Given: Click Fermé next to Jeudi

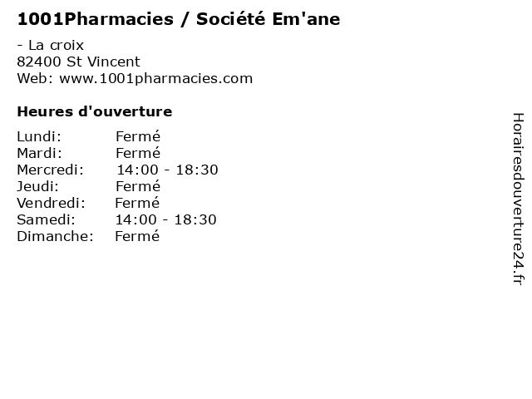Looking at the screenshot, I should pos(137,186).
